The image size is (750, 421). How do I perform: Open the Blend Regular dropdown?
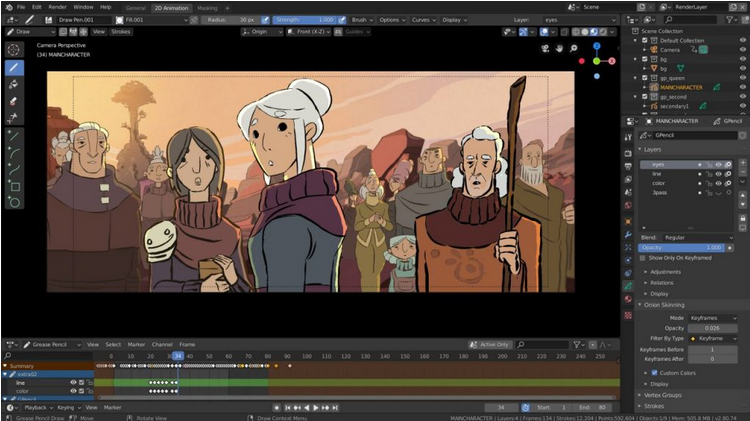click(698, 237)
